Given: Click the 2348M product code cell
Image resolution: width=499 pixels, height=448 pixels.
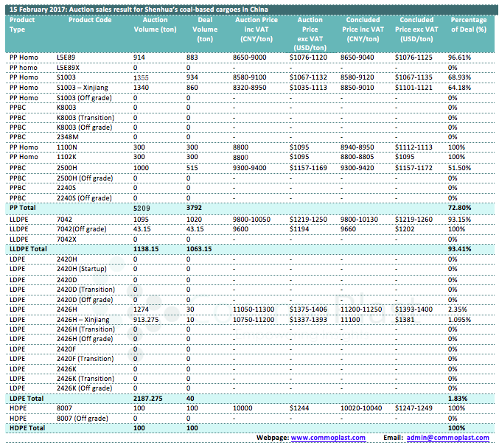Looking at the screenshot, I should pos(69,137).
